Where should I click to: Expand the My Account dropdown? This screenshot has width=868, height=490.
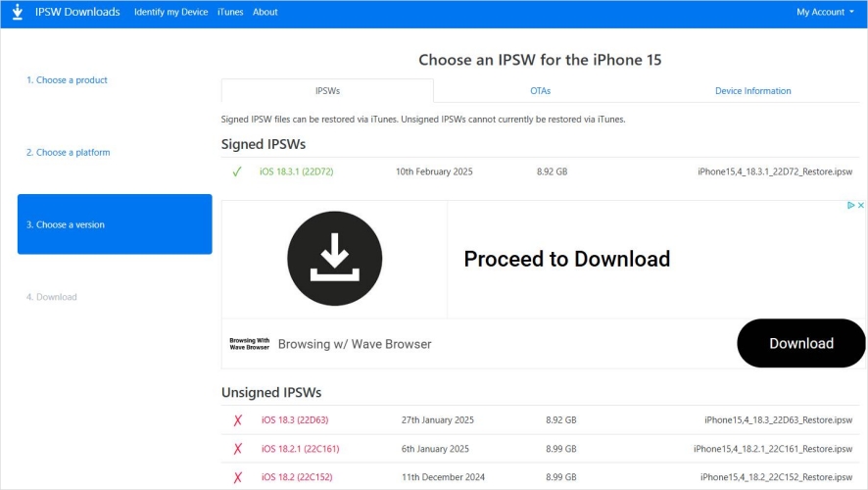click(x=824, y=12)
